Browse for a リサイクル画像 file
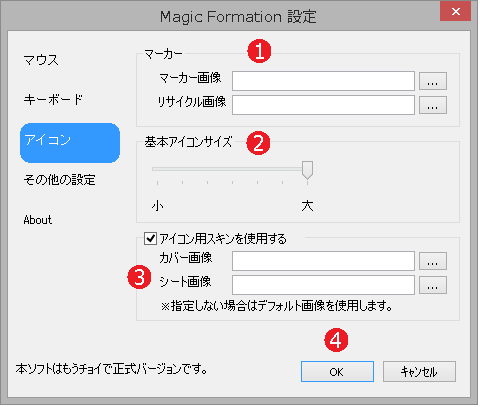The image size is (480, 407). point(433,105)
